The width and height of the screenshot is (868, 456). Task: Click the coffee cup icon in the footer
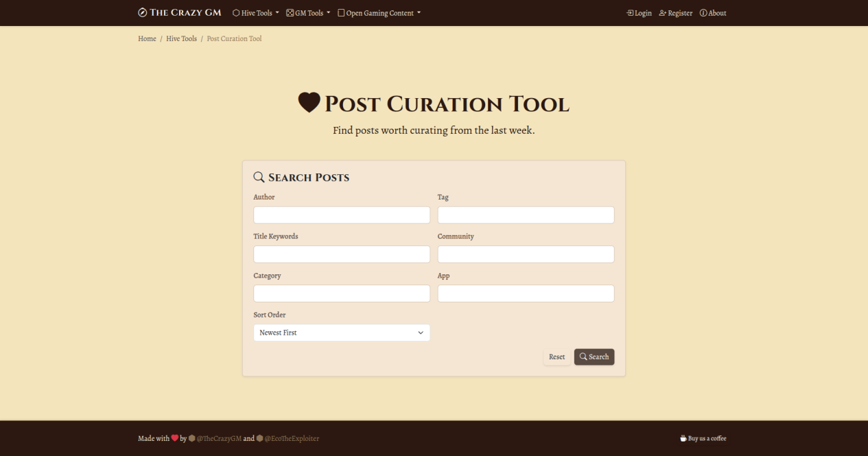point(683,438)
